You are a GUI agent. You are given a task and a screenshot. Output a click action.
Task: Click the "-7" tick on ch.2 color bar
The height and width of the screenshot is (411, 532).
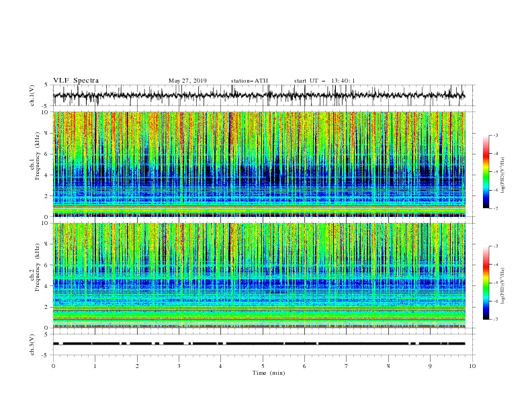[496, 319]
